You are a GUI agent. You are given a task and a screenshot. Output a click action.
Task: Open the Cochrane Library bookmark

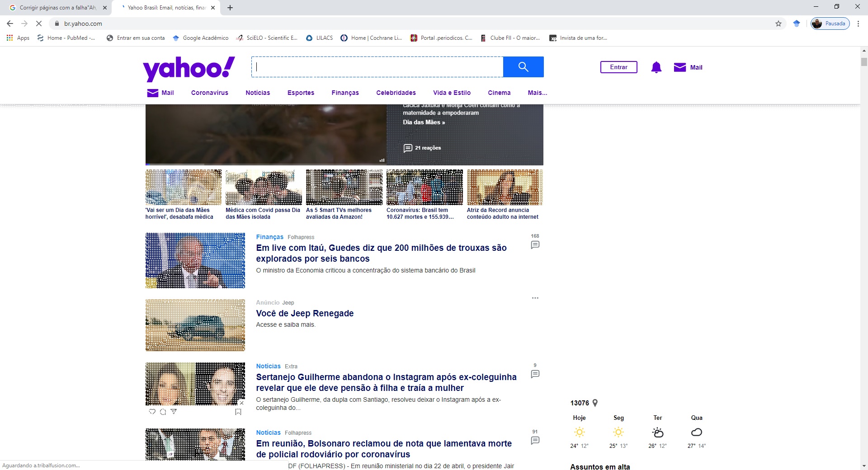(372, 38)
